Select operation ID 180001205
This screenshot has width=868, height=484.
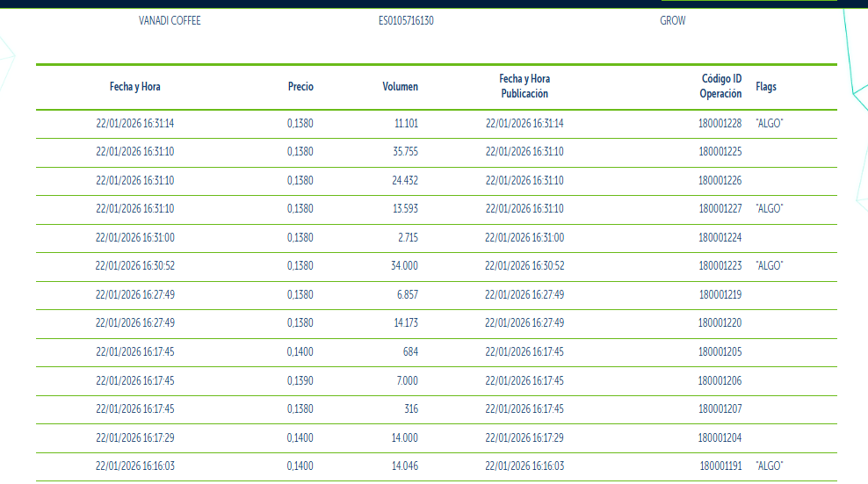720,351
